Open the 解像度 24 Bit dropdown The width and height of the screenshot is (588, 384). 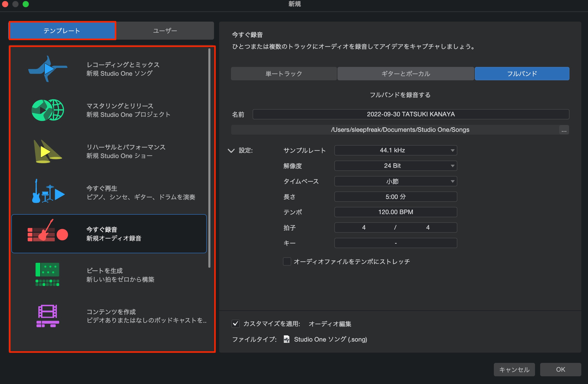pyautogui.click(x=396, y=166)
